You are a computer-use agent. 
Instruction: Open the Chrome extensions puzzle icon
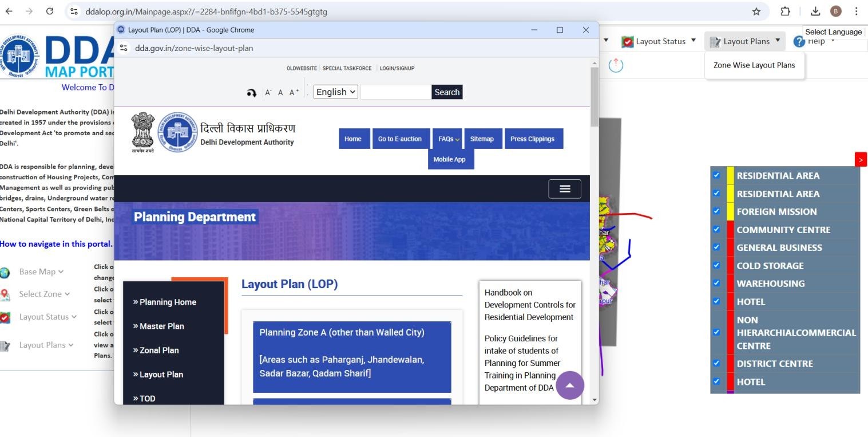click(x=785, y=11)
